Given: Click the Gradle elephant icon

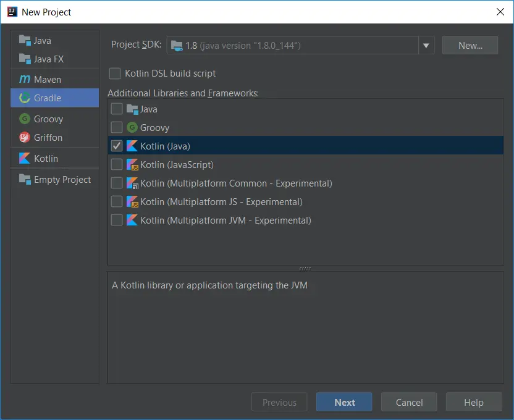Looking at the screenshot, I should 25,98.
